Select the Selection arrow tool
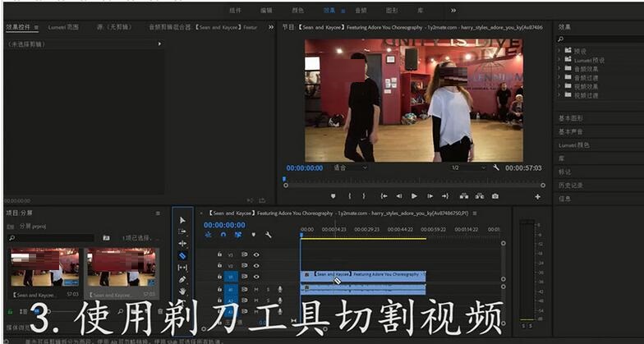 coord(182,220)
